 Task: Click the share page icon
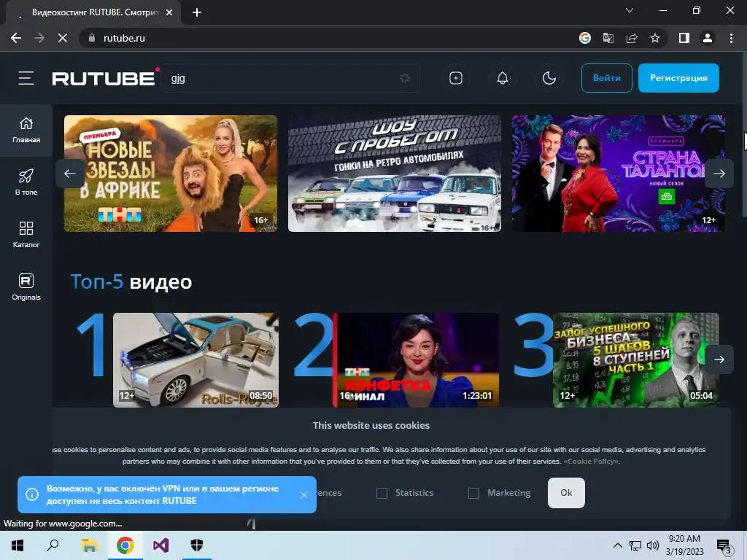click(632, 38)
